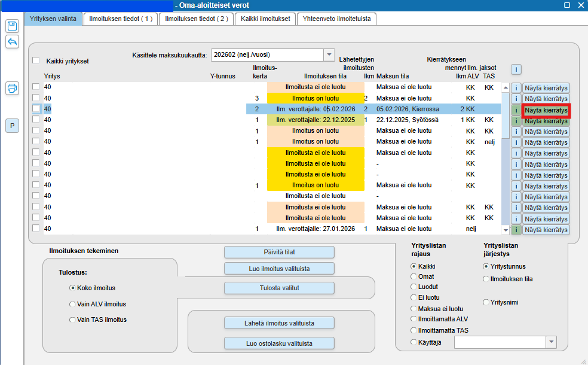Tick checkbox for the Ilmoituskerta 3 row
Screen dimensions: 588x365
point(36,98)
